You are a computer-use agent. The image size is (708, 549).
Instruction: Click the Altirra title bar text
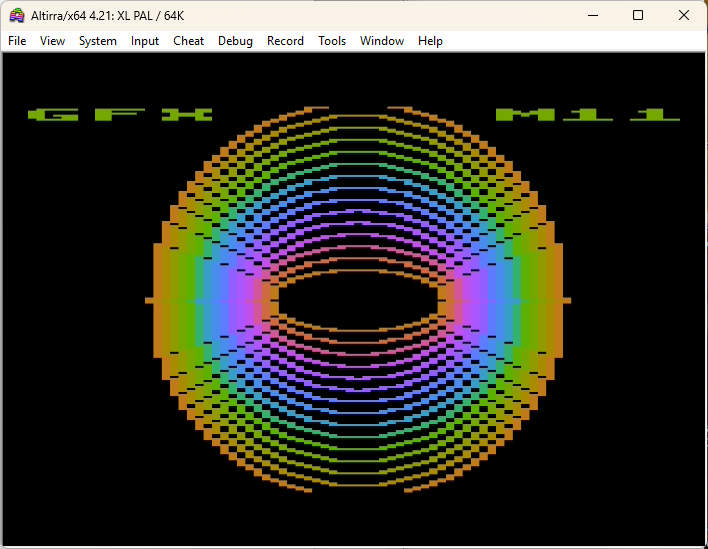pos(107,16)
